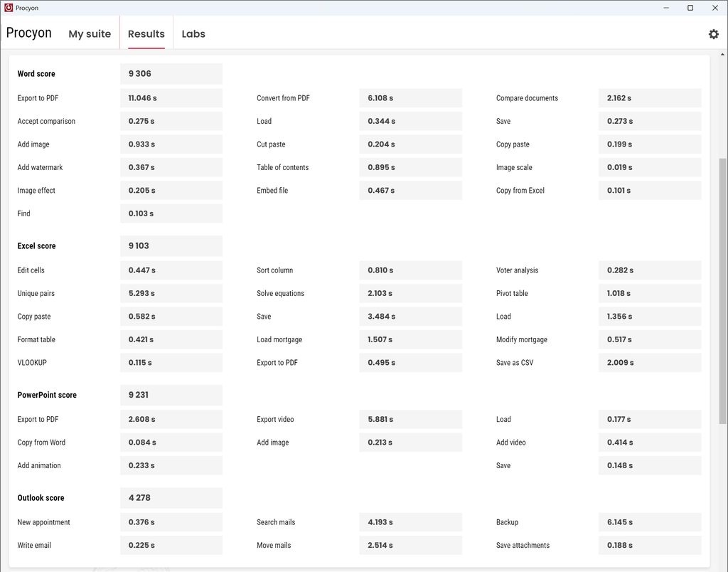The image size is (728, 572).
Task: Click the Procyon home title text
Action: pos(28,33)
